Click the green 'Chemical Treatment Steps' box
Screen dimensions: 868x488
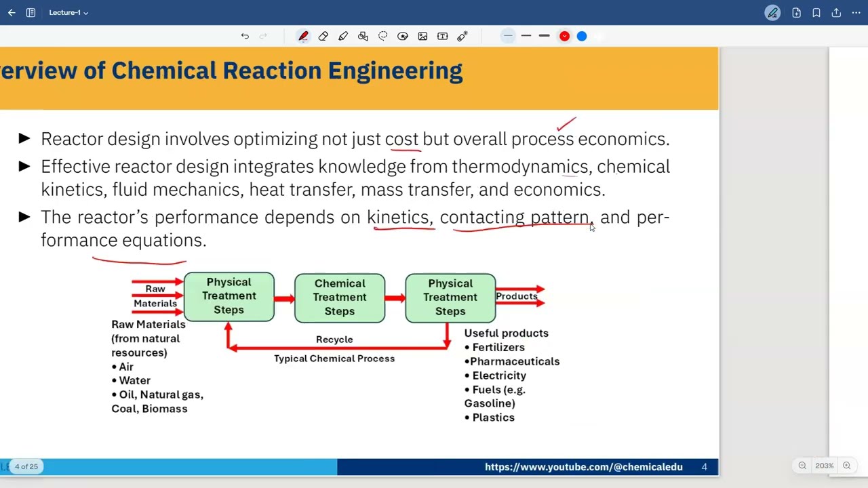(x=340, y=298)
